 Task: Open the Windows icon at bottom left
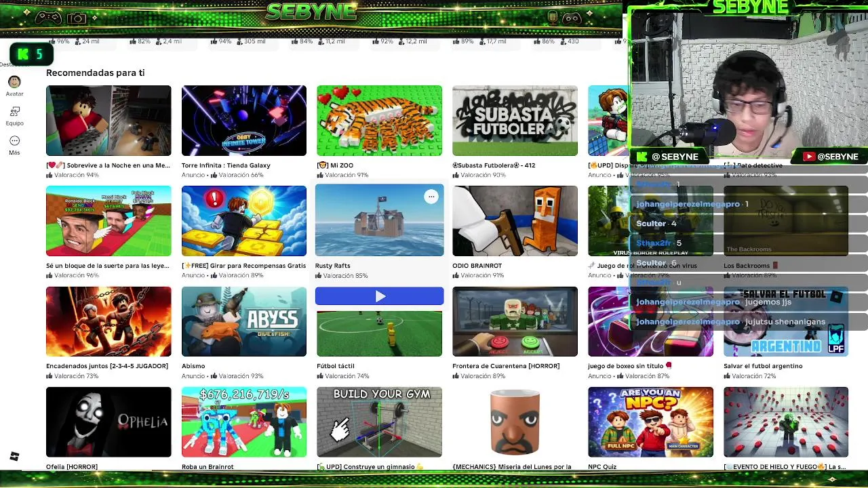point(14,457)
